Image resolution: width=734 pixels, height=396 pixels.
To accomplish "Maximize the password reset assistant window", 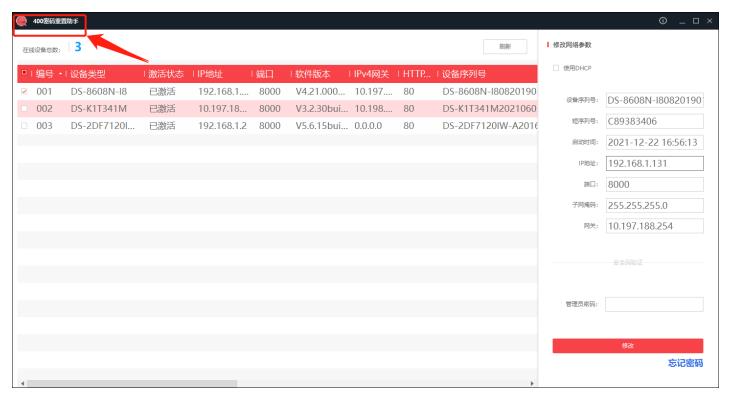I will coord(696,21).
